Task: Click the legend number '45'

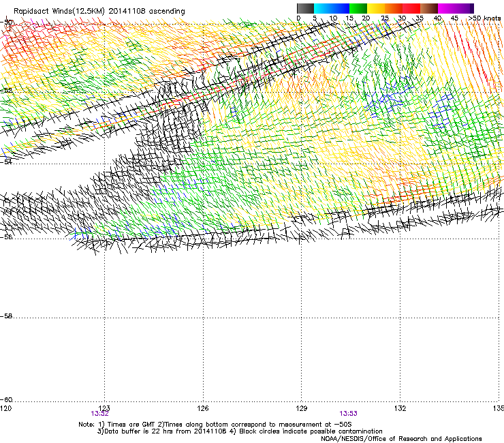Action: click(x=454, y=18)
